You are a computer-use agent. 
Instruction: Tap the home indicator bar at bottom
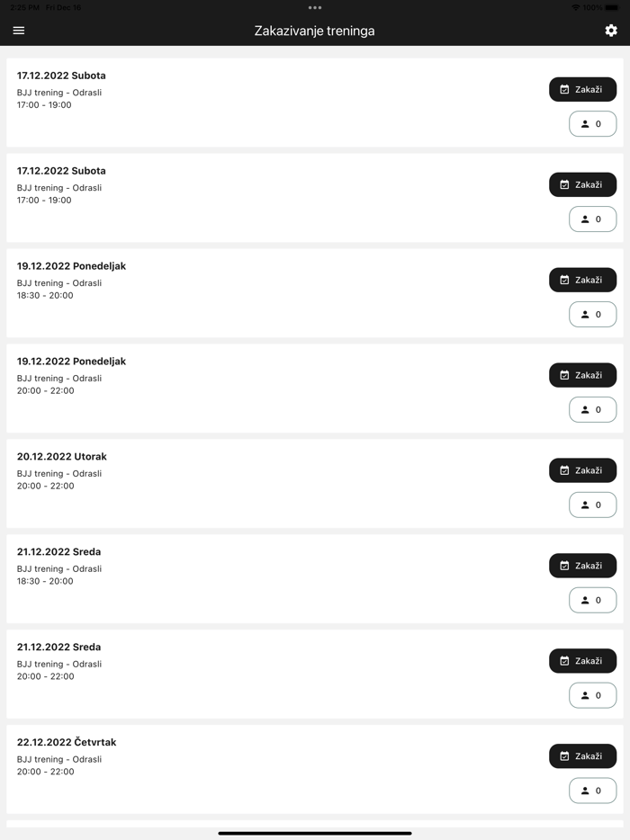[315, 833]
